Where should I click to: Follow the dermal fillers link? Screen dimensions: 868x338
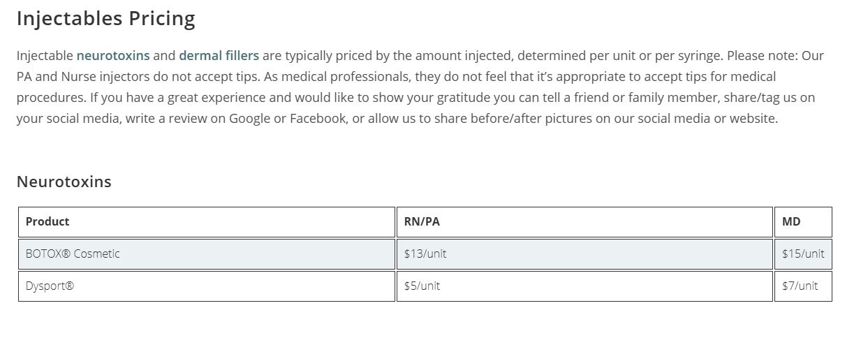click(x=219, y=55)
